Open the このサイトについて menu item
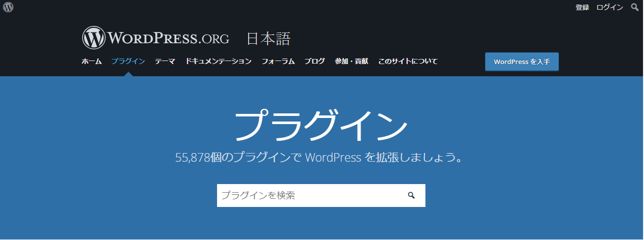 [x=408, y=62]
